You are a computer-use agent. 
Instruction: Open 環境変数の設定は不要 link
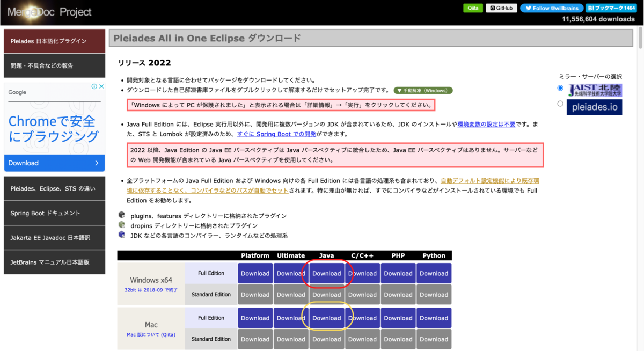point(486,125)
